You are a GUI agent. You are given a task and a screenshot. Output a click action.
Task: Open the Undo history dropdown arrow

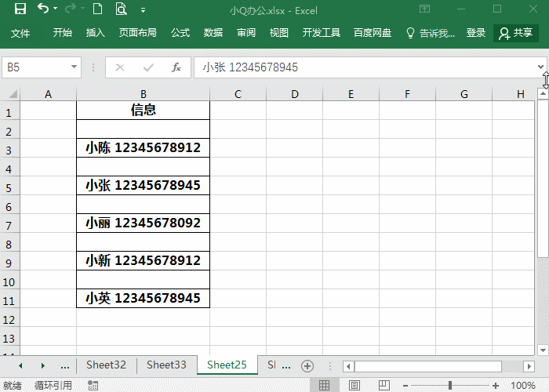56,9
